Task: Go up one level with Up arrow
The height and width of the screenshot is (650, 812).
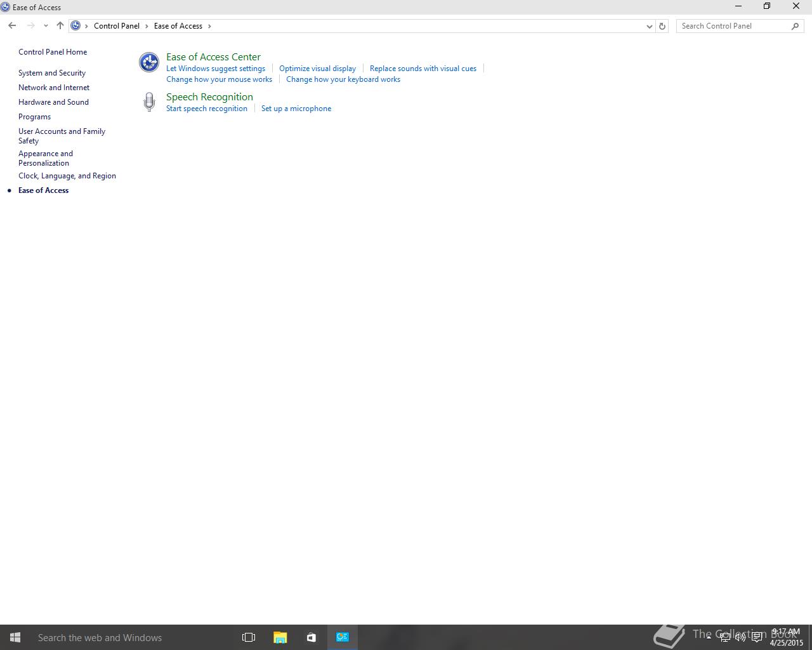Action: tap(60, 26)
